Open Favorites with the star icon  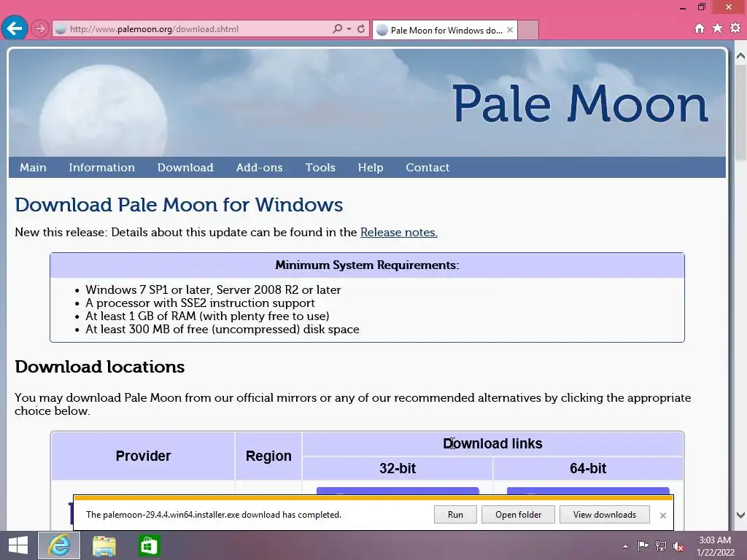[x=717, y=28]
